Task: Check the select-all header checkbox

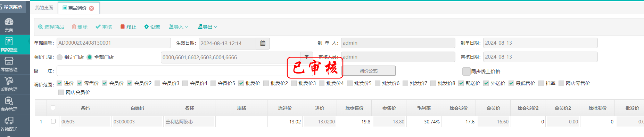Action: click(x=53, y=108)
